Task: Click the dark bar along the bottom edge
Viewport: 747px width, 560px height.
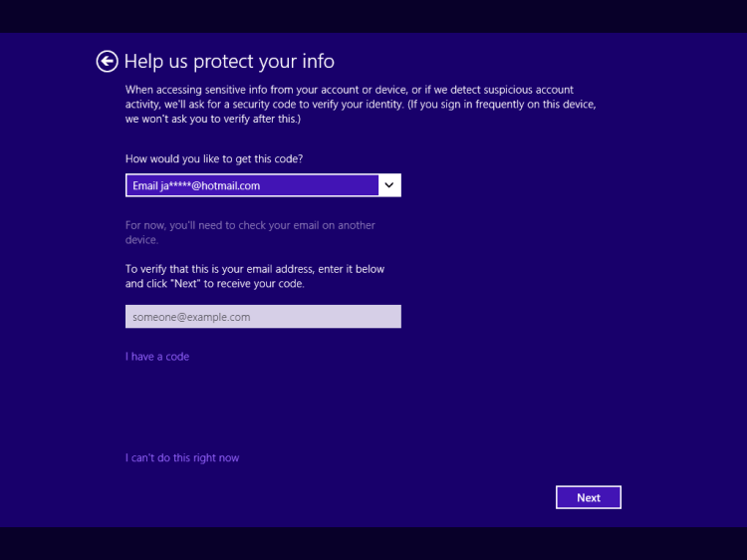Action: tap(373, 543)
